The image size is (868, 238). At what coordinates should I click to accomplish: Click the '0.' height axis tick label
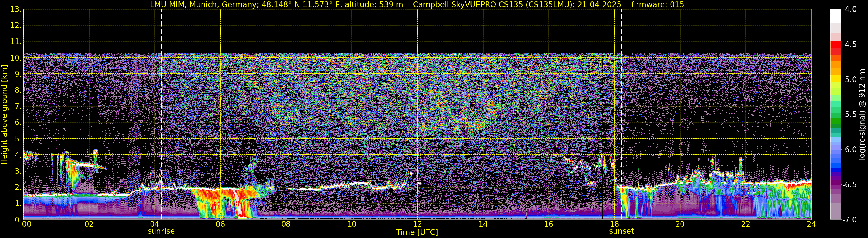click(18, 220)
